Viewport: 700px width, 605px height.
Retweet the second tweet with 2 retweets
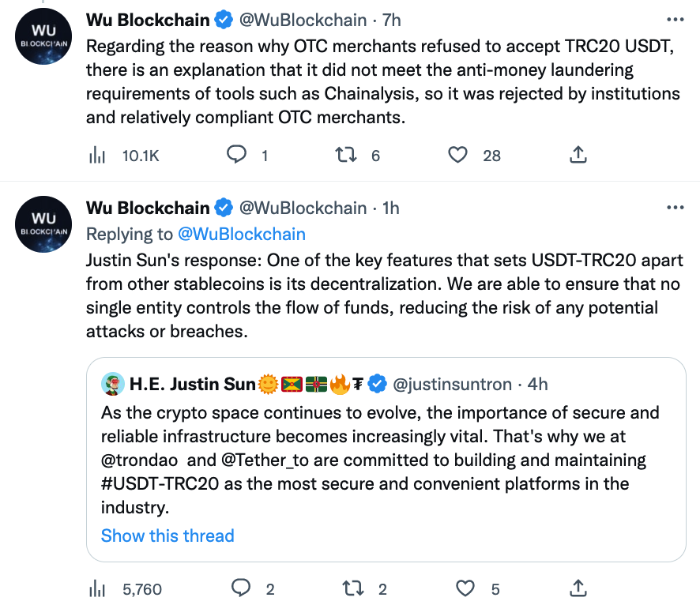pyautogui.click(x=364, y=588)
